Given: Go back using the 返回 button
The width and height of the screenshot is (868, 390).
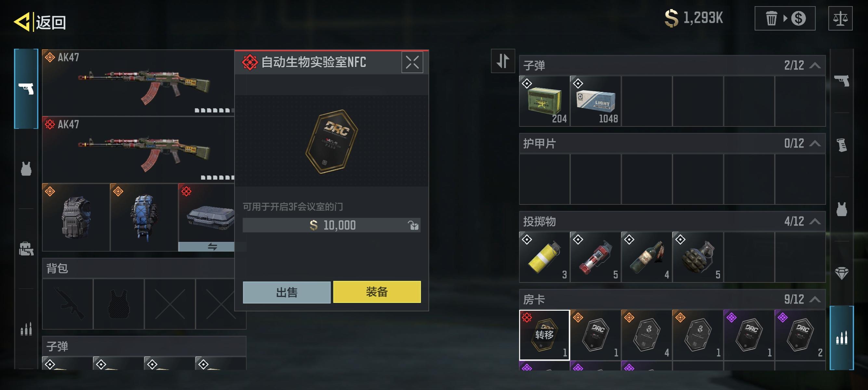Looking at the screenshot, I should (x=40, y=22).
